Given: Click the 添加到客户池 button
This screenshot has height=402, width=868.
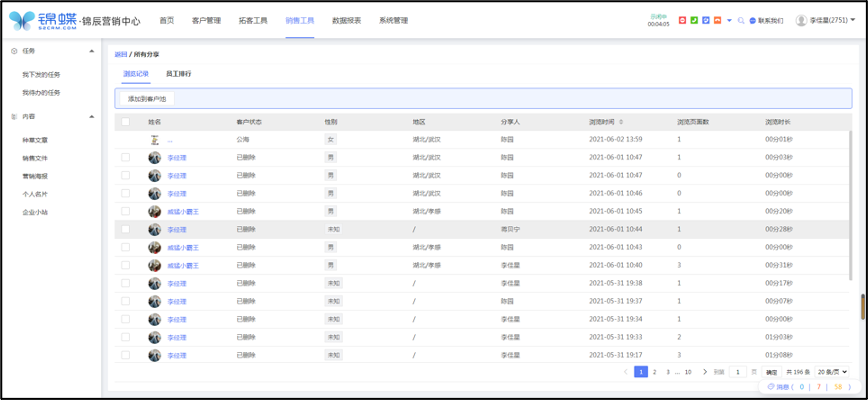Looking at the screenshot, I should (147, 99).
